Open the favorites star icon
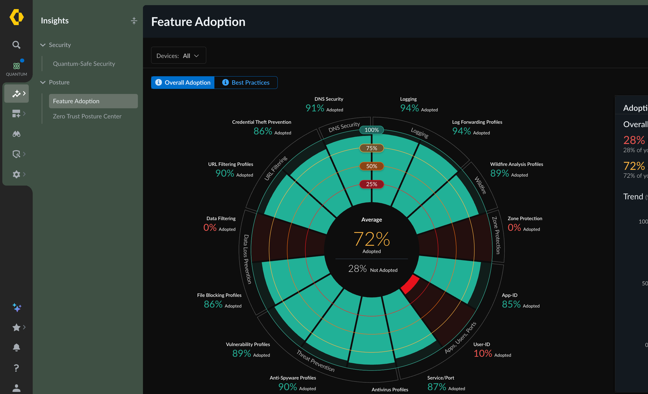Viewport: 648px width, 394px height. [16, 327]
